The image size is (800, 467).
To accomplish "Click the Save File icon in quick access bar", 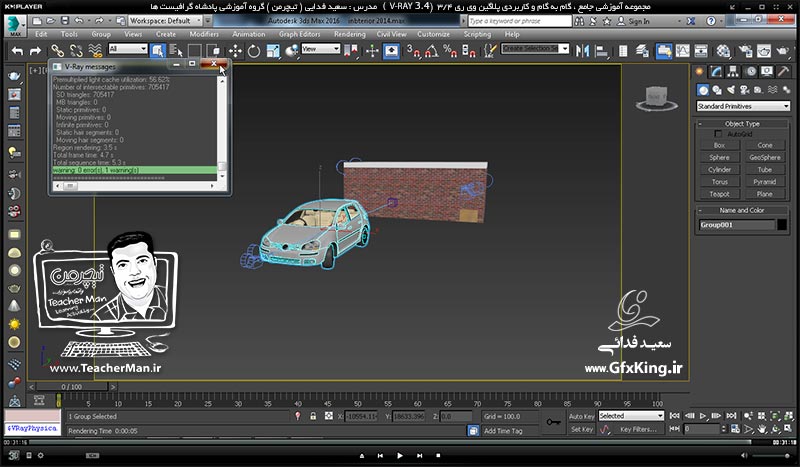I will (65, 21).
